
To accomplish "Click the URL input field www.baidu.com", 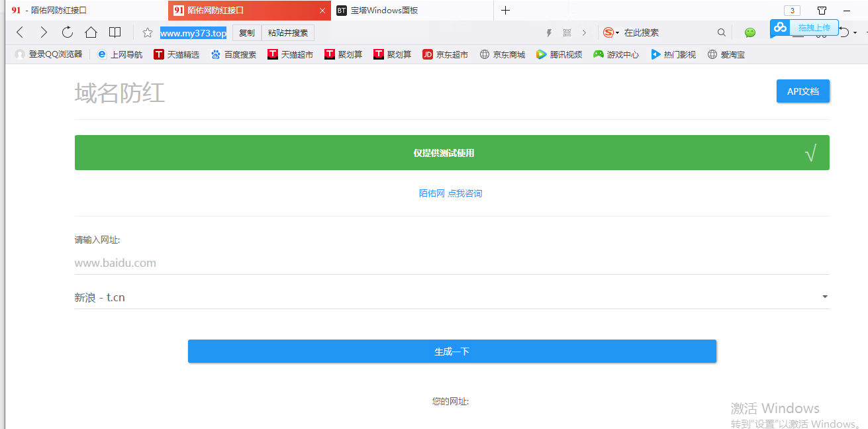I will [x=452, y=263].
